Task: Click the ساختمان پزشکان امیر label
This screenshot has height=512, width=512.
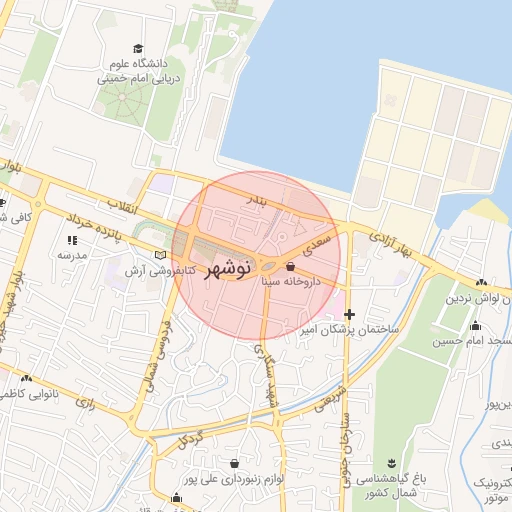Action: pyautogui.click(x=350, y=330)
